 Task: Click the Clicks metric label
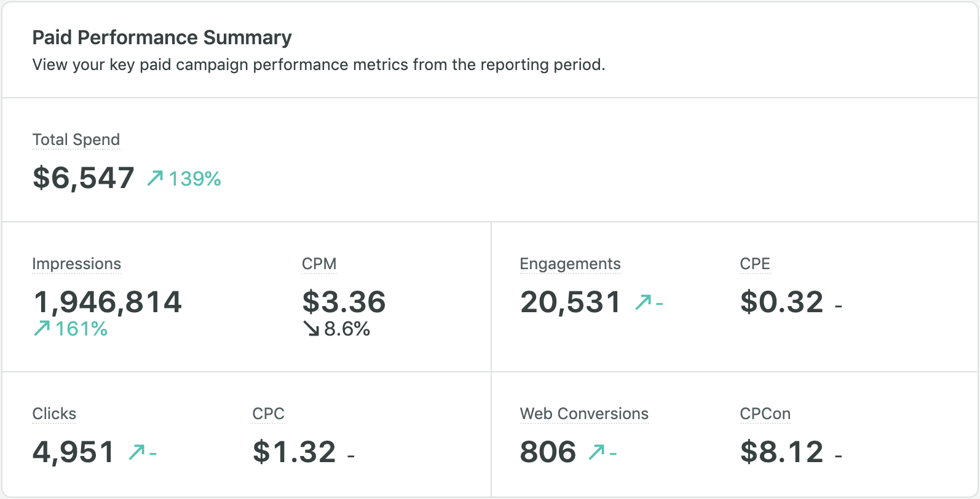(54, 414)
